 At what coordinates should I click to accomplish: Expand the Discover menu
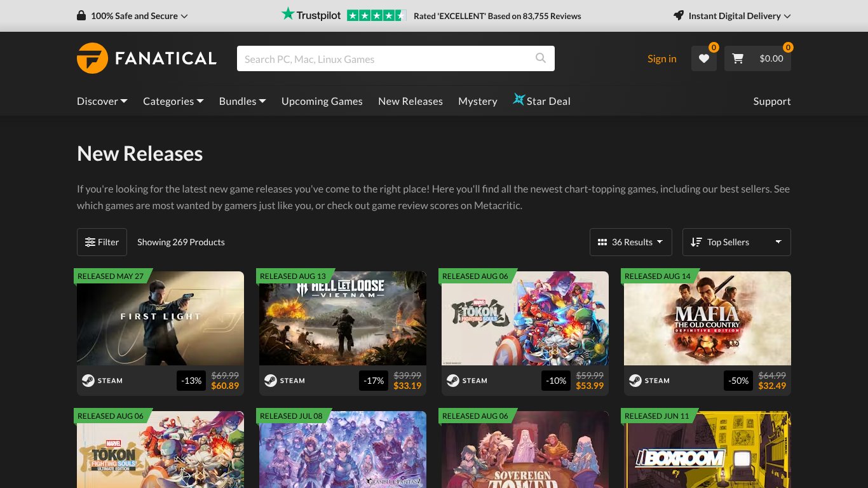102,101
